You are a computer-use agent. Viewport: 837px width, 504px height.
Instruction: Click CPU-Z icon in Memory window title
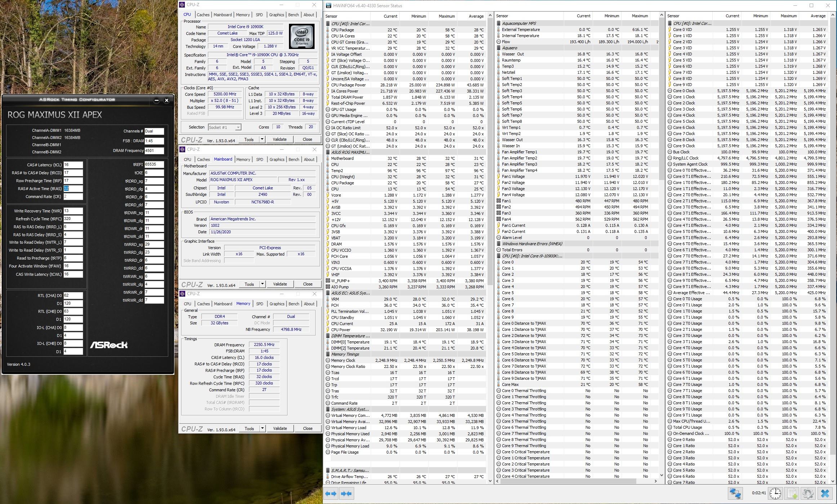[183, 294]
